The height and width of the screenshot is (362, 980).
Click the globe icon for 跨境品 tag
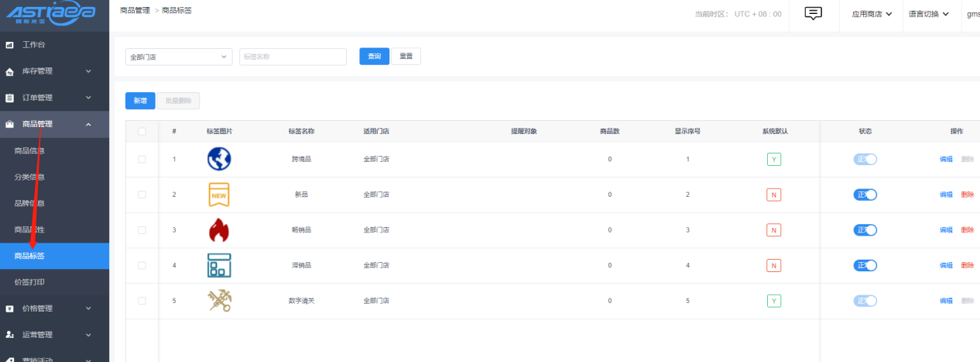click(219, 159)
